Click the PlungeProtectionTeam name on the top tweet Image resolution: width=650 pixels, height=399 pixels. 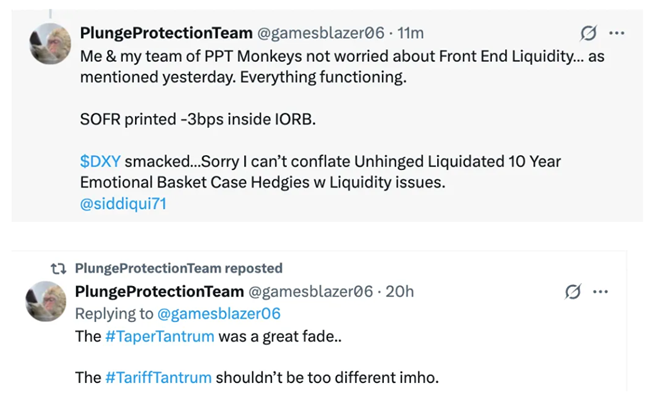166,33
